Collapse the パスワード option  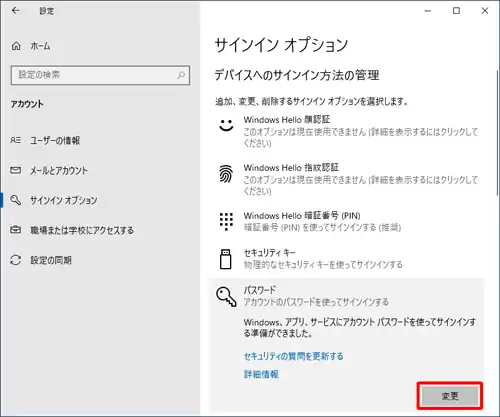pos(346,296)
